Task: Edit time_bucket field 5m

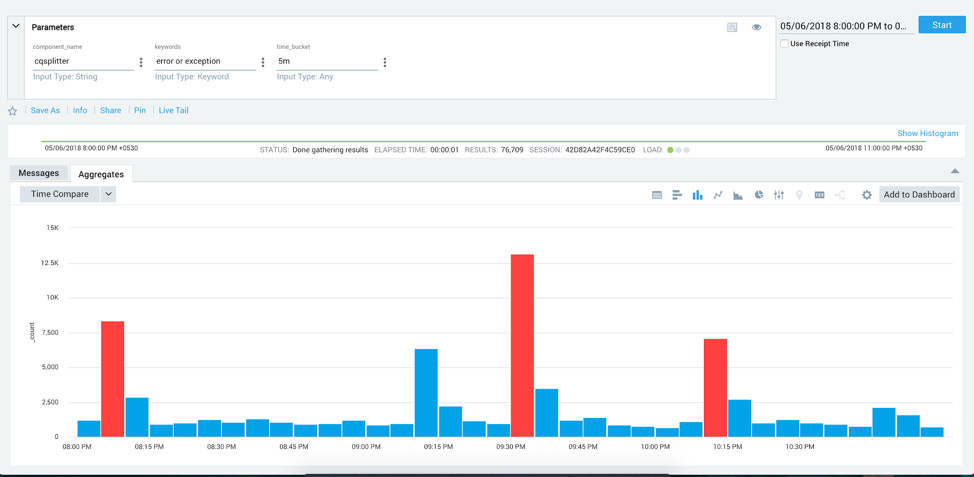Action: tap(327, 61)
